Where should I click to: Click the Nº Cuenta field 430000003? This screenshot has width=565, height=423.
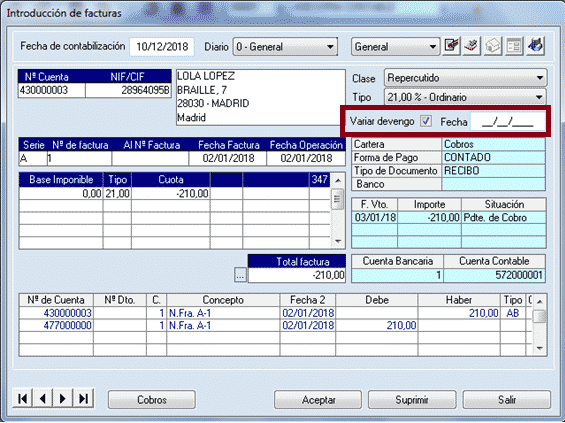point(52,90)
